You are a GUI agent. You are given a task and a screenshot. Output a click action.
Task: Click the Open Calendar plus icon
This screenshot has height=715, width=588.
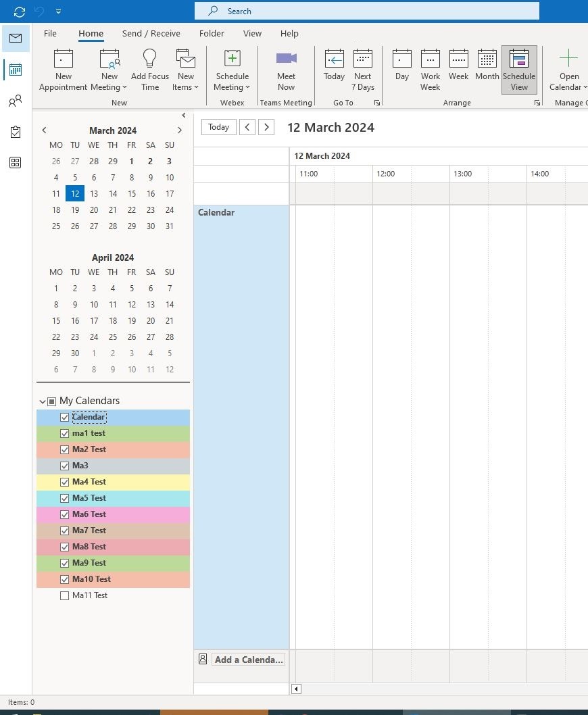tap(568, 58)
